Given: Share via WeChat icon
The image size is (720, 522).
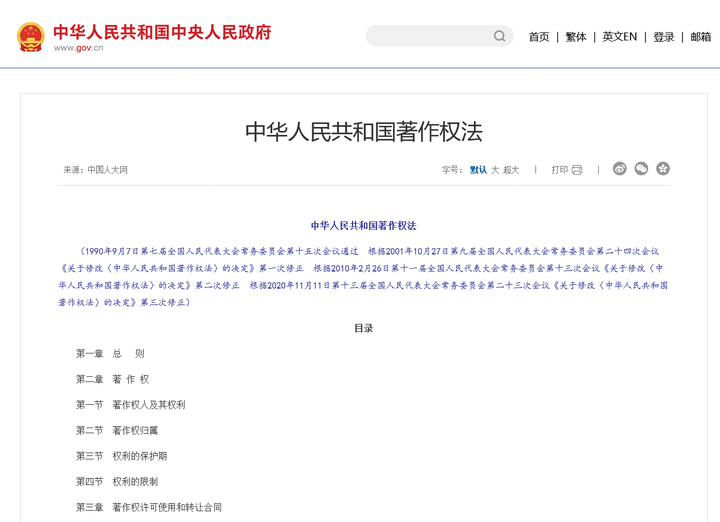Looking at the screenshot, I should 641,169.
